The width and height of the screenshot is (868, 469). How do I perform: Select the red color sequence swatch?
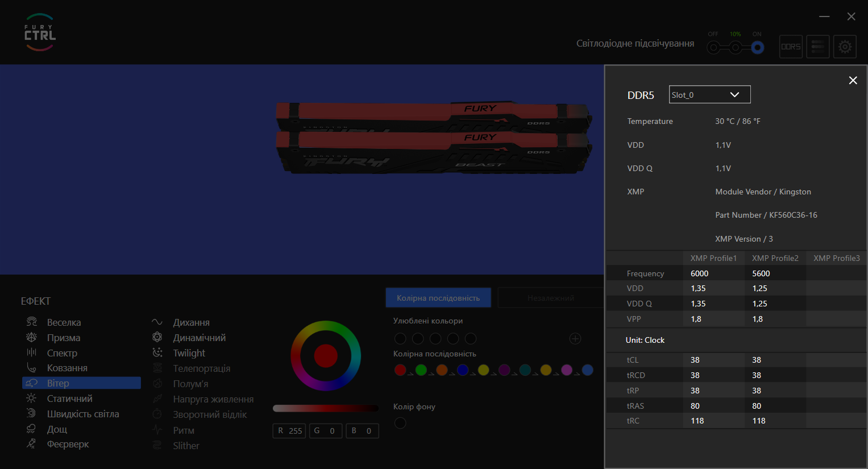400,370
